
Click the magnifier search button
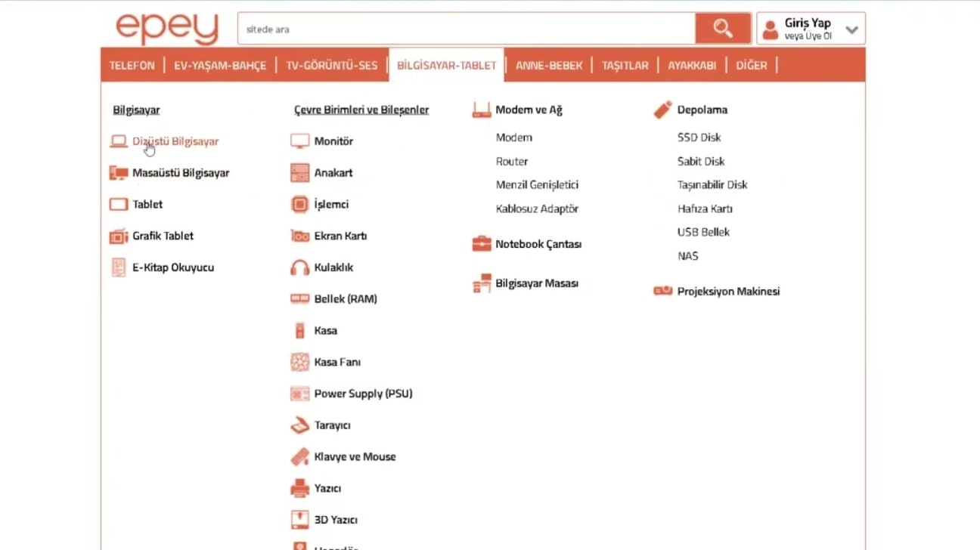[x=722, y=29]
